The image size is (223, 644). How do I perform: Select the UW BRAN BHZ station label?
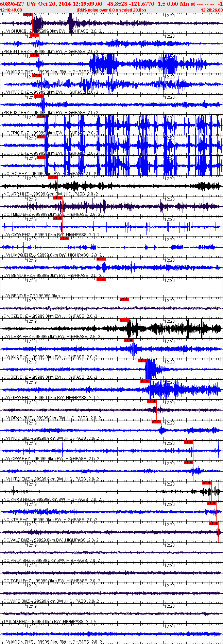52,418
